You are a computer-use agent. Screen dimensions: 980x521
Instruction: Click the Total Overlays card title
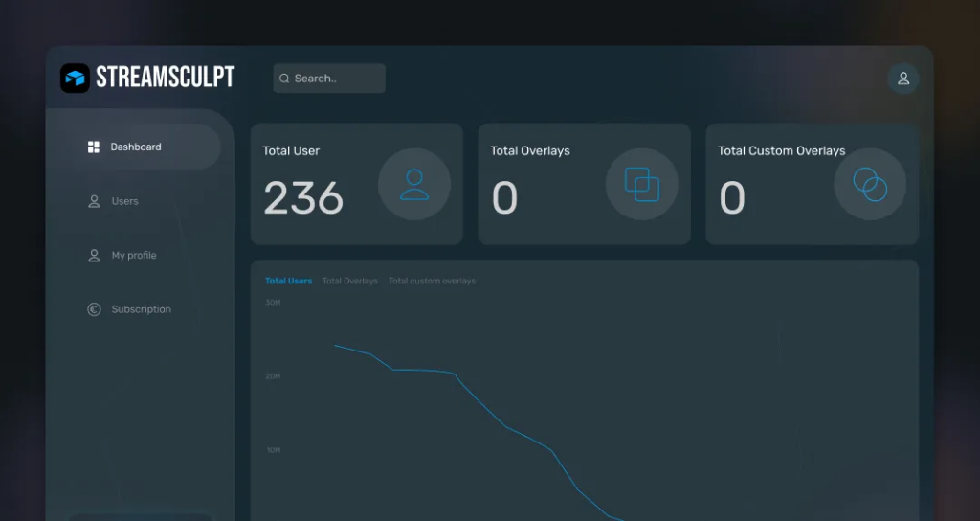pyautogui.click(x=530, y=150)
